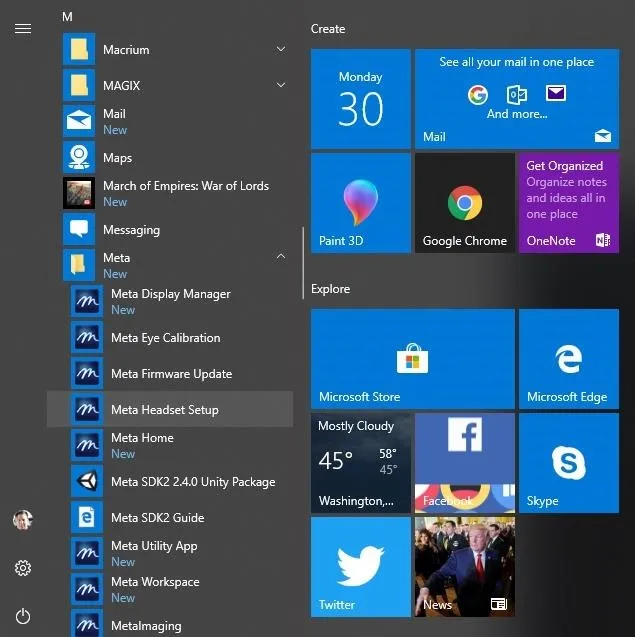The image size is (635, 637).
Task: Launch the Messaging app icon
Action: [79, 229]
